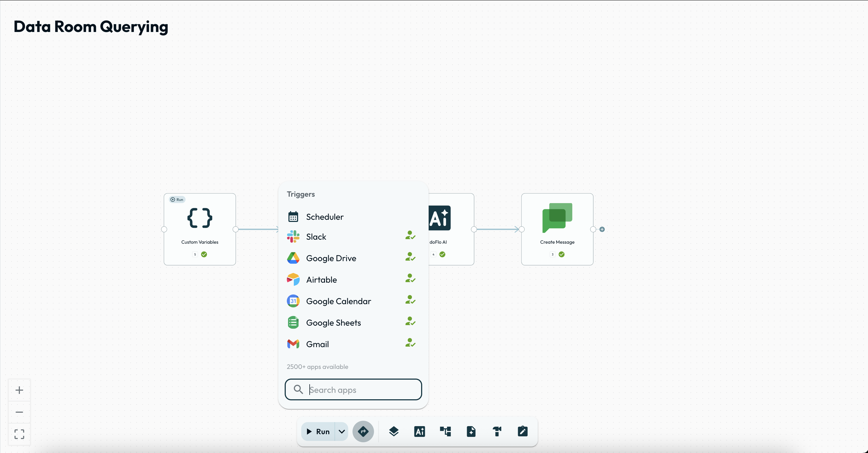Choose Slack trigger from the list

(x=316, y=237)
